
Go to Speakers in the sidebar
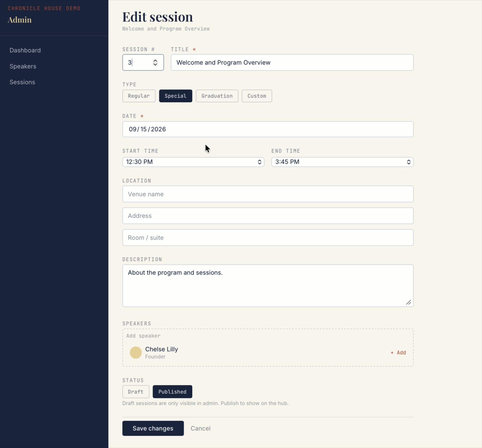[x=23, y=66]
